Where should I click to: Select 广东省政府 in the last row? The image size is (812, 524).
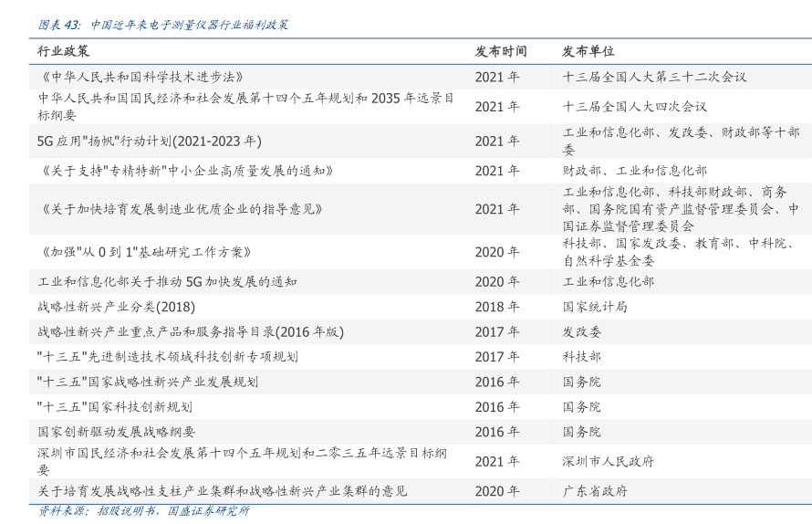[x=595, y=491]
